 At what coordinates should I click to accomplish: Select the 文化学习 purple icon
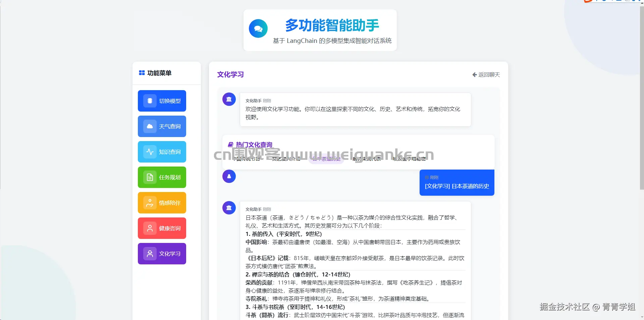(150, 254)
